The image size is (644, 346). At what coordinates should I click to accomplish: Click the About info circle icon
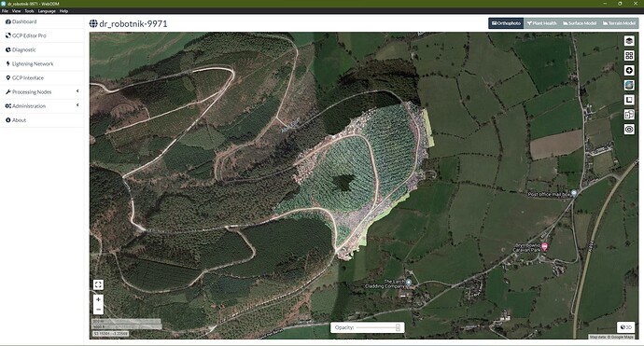click(x=7, y=120)
